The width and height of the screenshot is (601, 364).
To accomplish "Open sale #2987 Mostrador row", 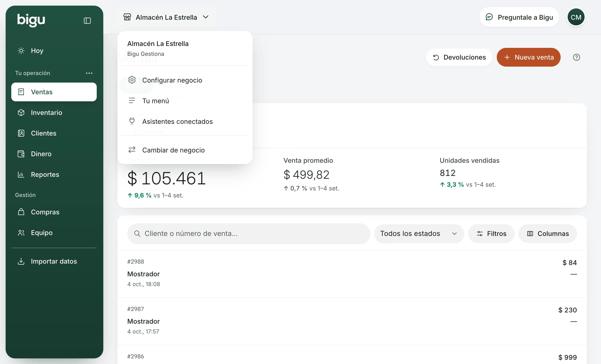I will click(352, 321).
